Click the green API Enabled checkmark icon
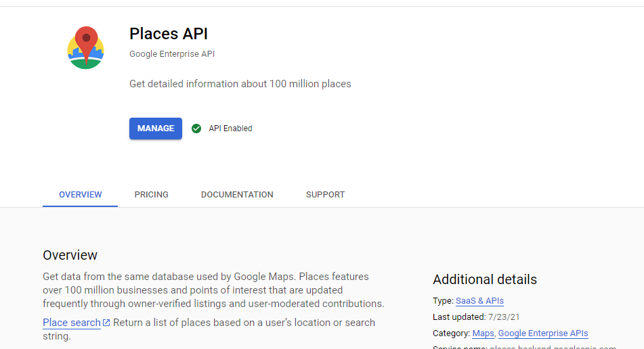This screenshot has width=644, height=349. (x=196, y=129)
